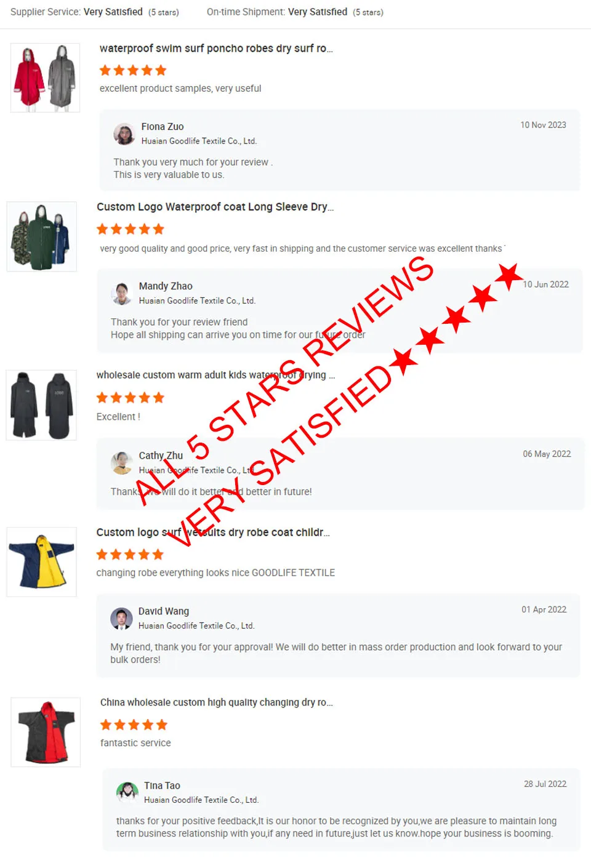Click David Wang's profile avatar

(121, 619)
